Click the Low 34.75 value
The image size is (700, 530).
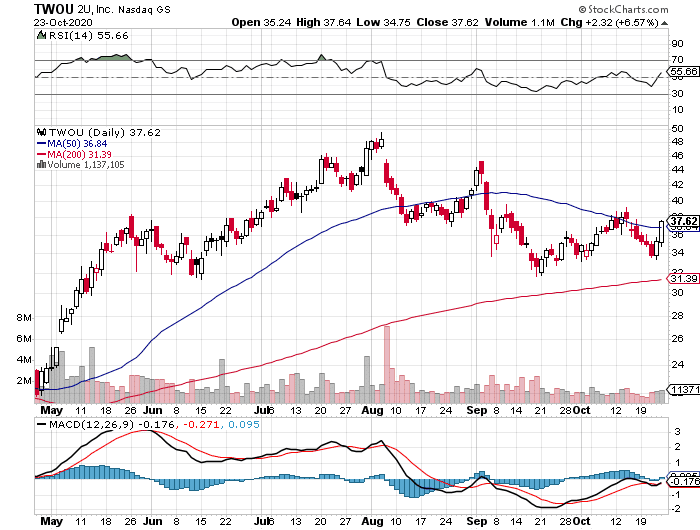pyautogui.click(x=383, y=22)
